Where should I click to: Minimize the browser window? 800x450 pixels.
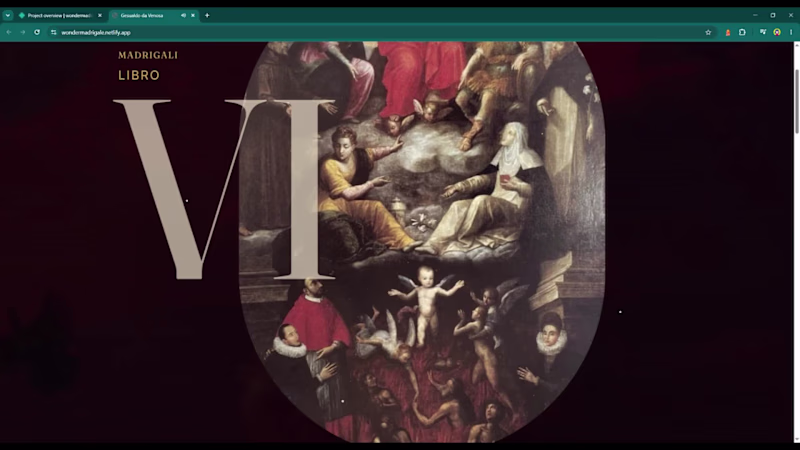755,15
